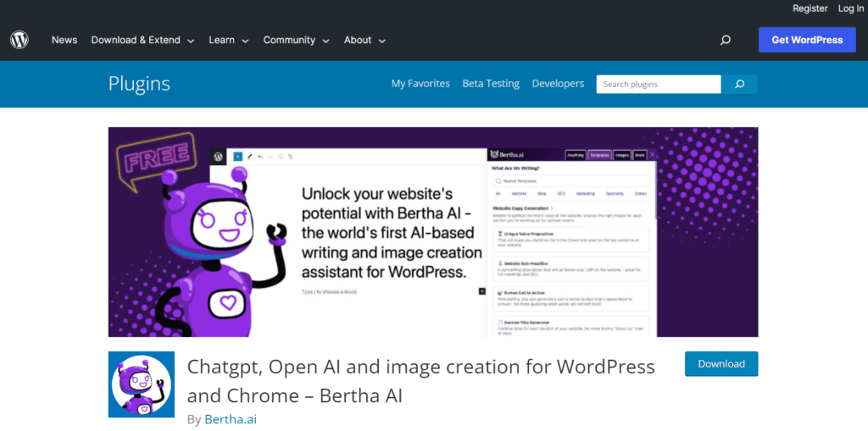Expand the About dropdown menu
The image size is (868, 431).
364,40
